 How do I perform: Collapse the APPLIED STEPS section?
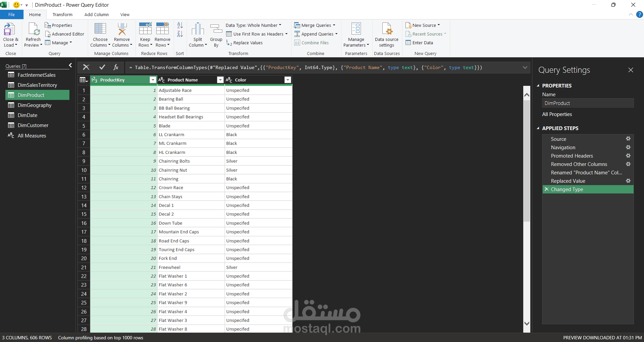(x=538, y=128)
